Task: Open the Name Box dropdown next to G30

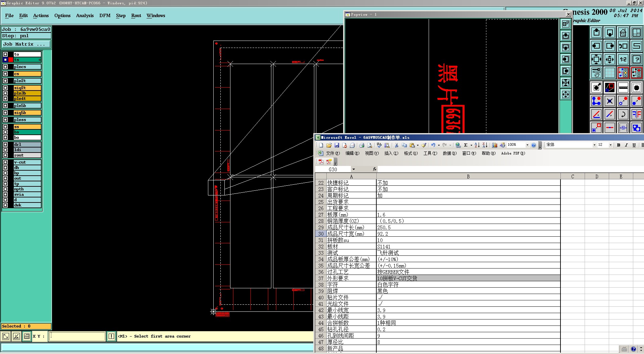Action: tap(354, 169)
